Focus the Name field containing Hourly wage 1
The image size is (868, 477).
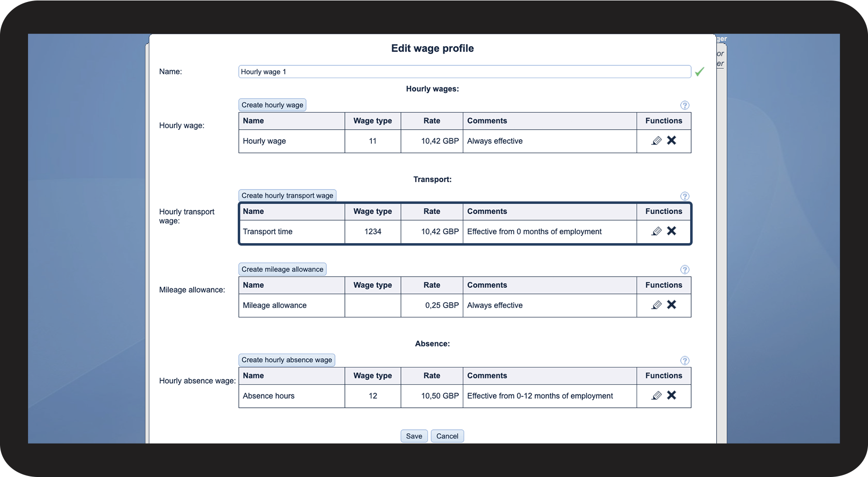pos(465,72)
